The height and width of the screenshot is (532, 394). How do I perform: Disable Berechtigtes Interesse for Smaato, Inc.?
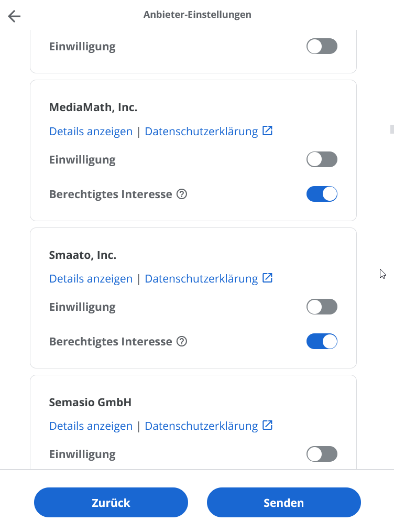click(x=322, y=341)
